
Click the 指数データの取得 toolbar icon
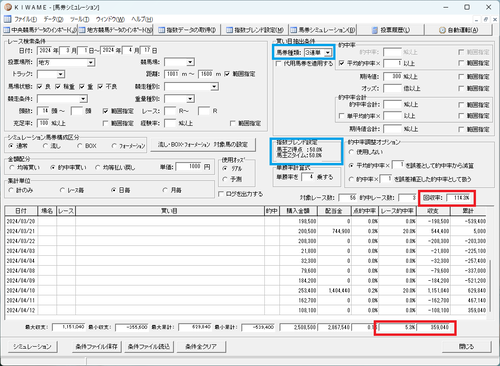162,30
